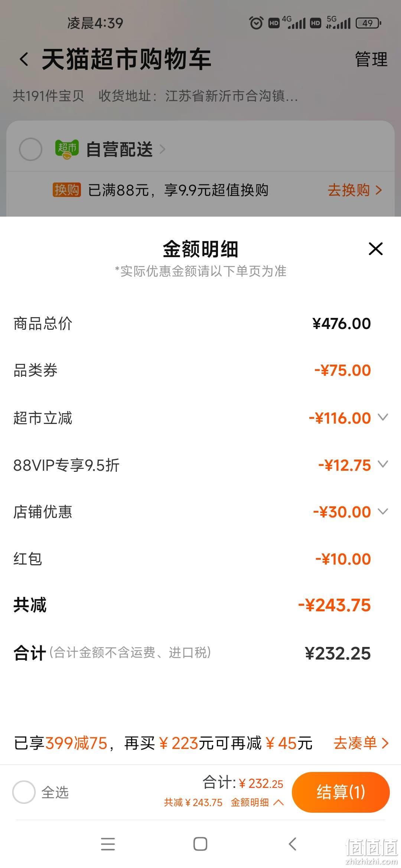Tap the battery indicator in status bar
This screenshot has width=401, height=868.
point(368,23)
